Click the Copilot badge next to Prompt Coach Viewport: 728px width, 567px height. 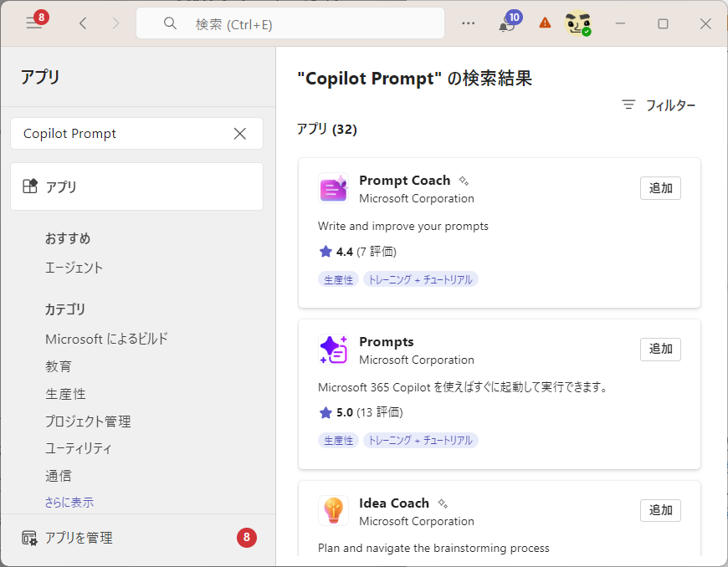click(x=464, y=181)
